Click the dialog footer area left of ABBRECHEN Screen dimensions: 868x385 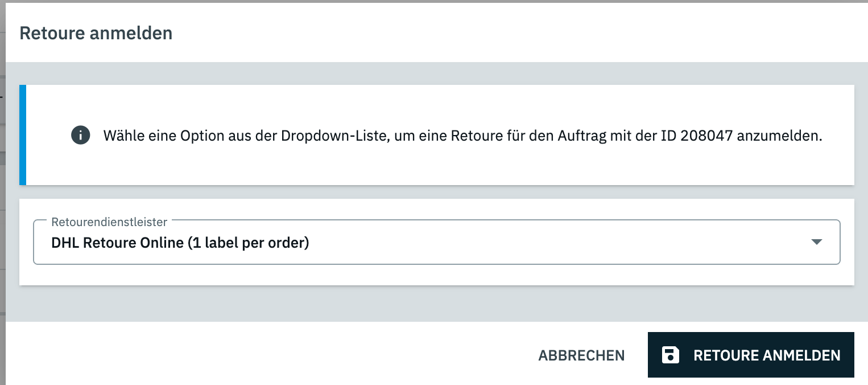266,354
